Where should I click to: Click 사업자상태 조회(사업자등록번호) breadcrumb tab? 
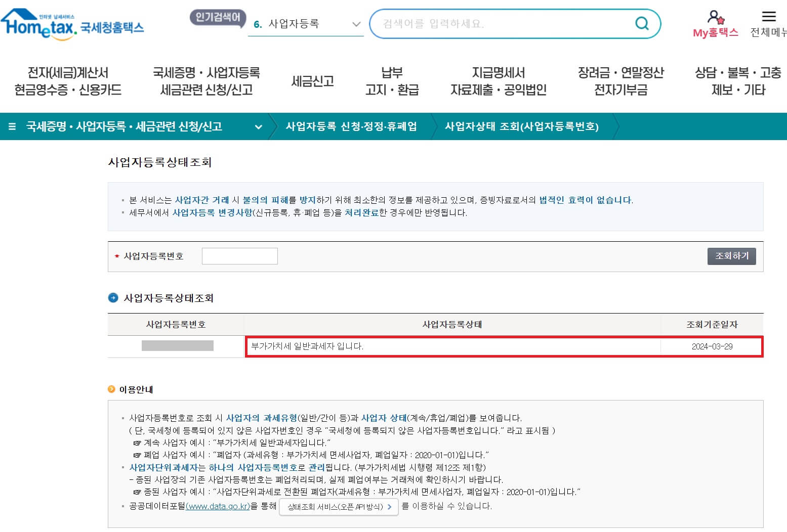521,127
